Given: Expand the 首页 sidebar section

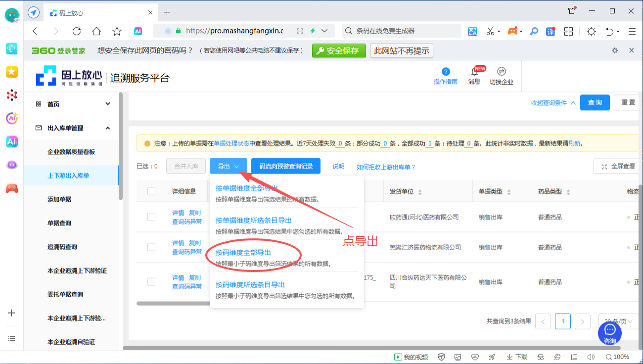Looking at the screenshot, I should (x=108, y=104).
